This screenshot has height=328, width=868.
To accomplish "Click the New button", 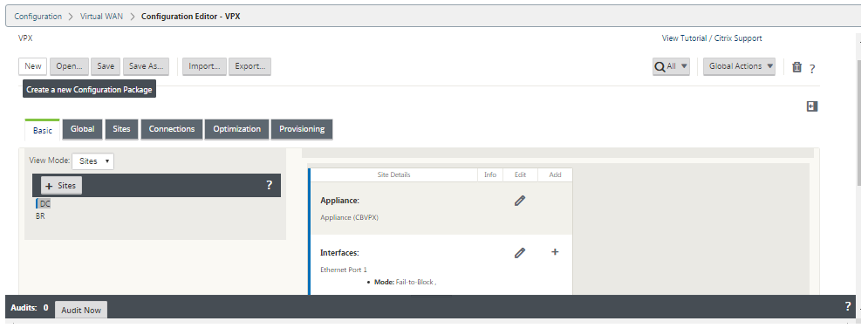I will (32, 66).
